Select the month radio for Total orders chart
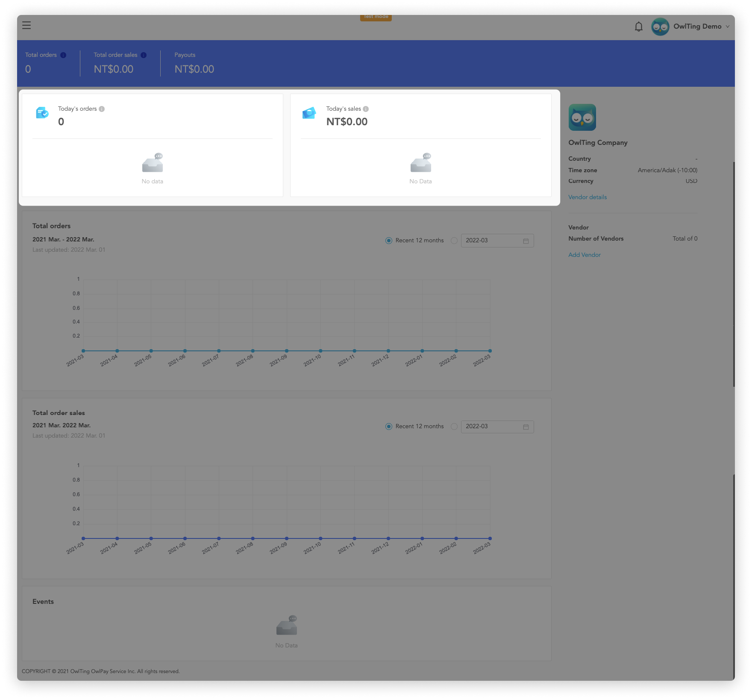This screenshot has width=752, height=700. [454, 241]
